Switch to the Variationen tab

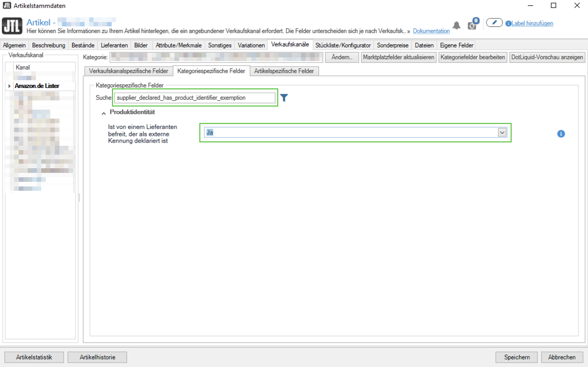coord(251,45)
